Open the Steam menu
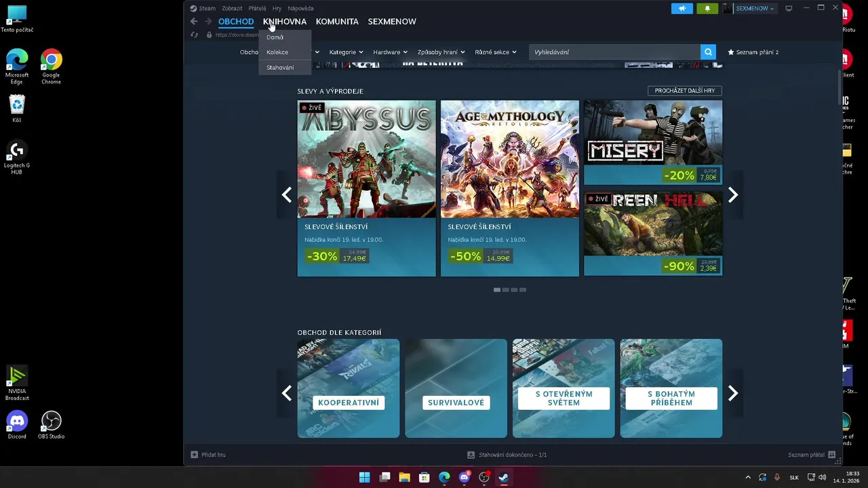Image resolution: width=868 pixels, height=488 pixels. [207, 8]
